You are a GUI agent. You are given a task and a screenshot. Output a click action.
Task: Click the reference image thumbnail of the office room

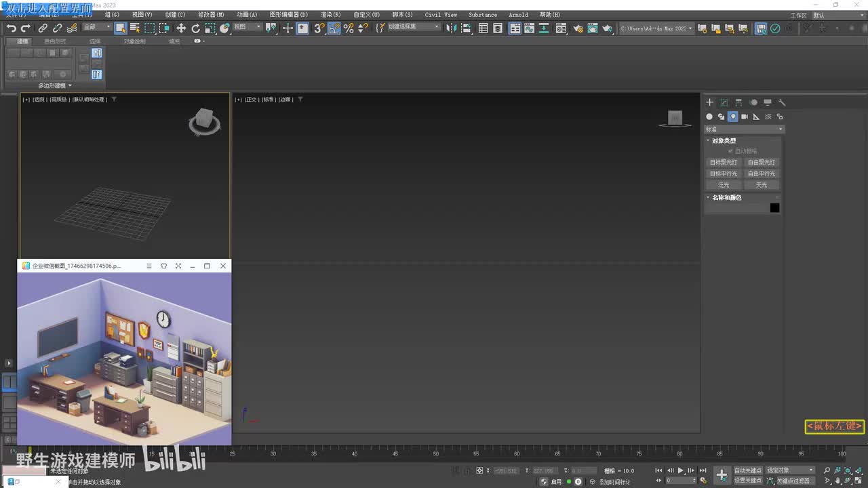coord(124,359)
